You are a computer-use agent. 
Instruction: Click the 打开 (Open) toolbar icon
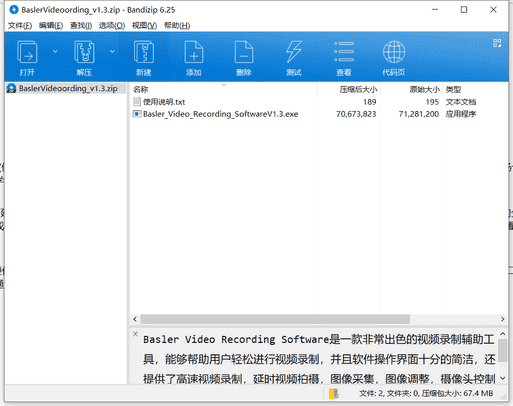(x=27, y=52)
